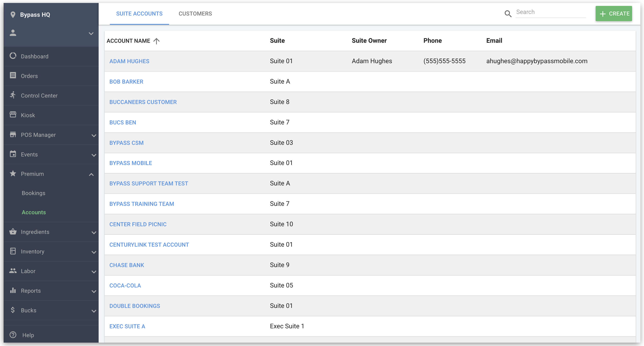Click the location pin icon beside Bypass HQ
The image size is (644, 346).
13,15
